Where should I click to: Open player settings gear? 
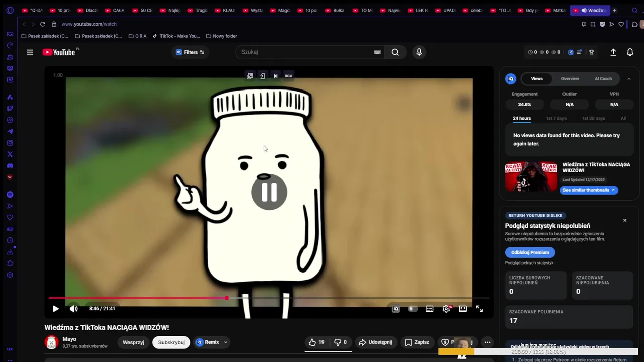pos(446,309)
